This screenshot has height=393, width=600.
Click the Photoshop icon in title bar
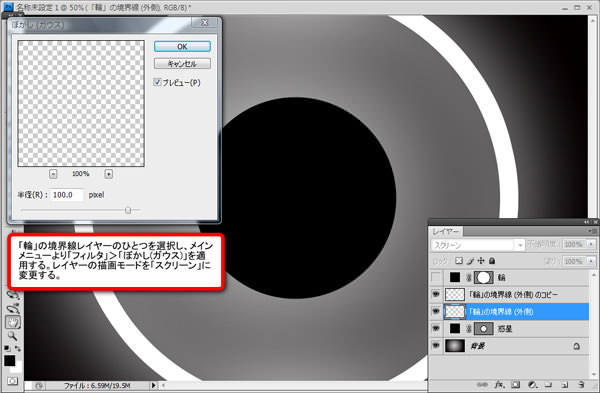[7, 7]
